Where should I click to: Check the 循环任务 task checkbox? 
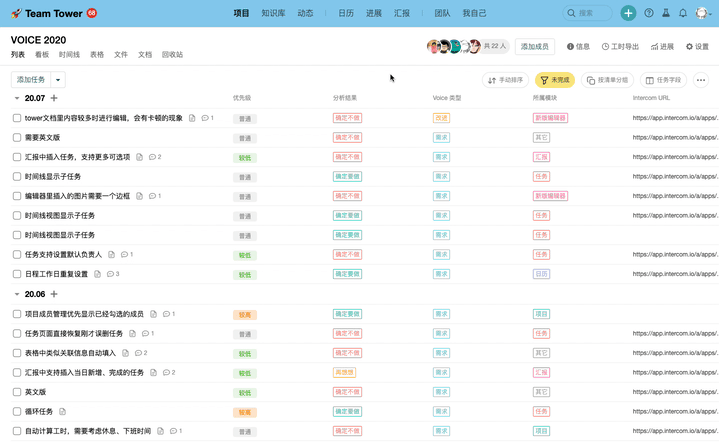(17, 411)
